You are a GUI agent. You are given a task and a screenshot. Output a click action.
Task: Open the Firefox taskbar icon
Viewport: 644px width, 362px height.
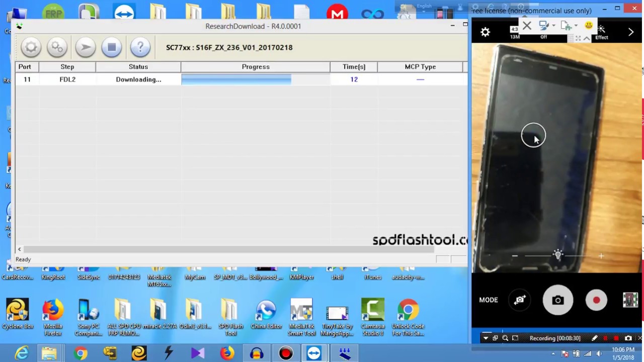click(x=227, y=353)
